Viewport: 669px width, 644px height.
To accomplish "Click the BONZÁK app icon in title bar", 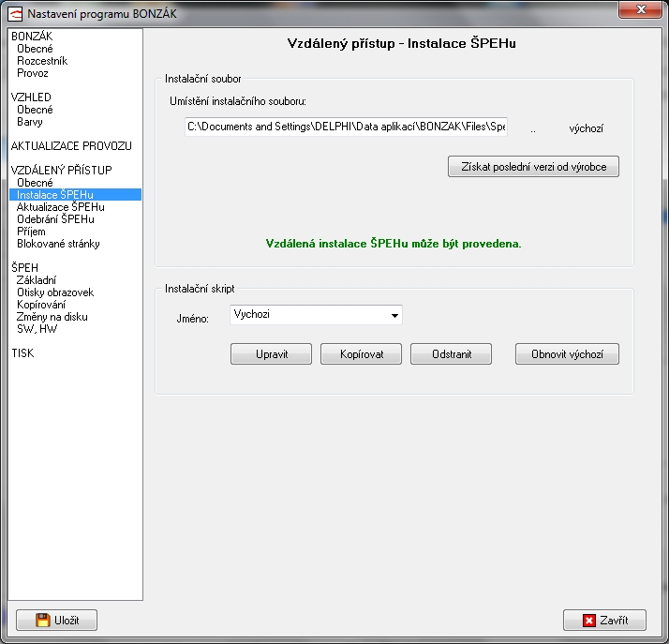I will pyautogui.click(x=15, y=14).
